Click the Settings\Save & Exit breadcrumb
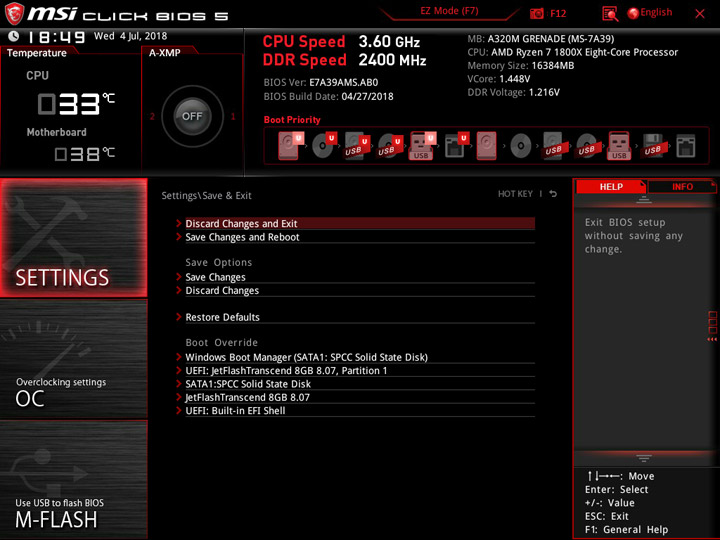 click(206, 196)
